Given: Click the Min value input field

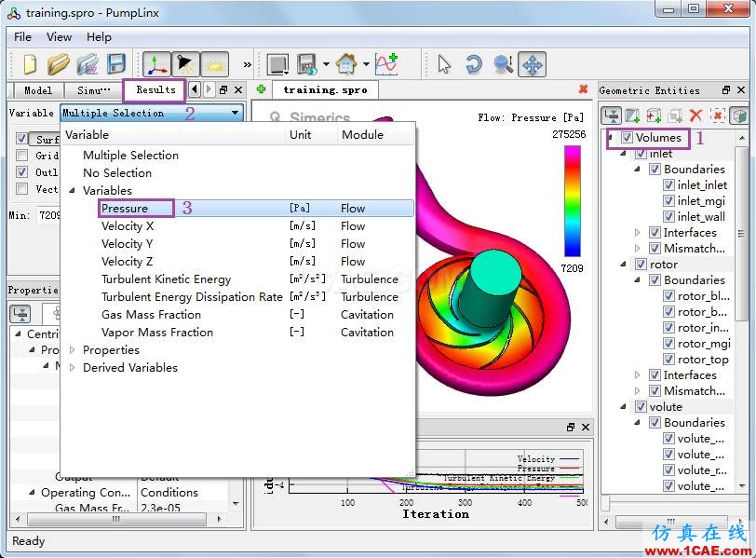Looking at the screenshot, I should (48, 215).
